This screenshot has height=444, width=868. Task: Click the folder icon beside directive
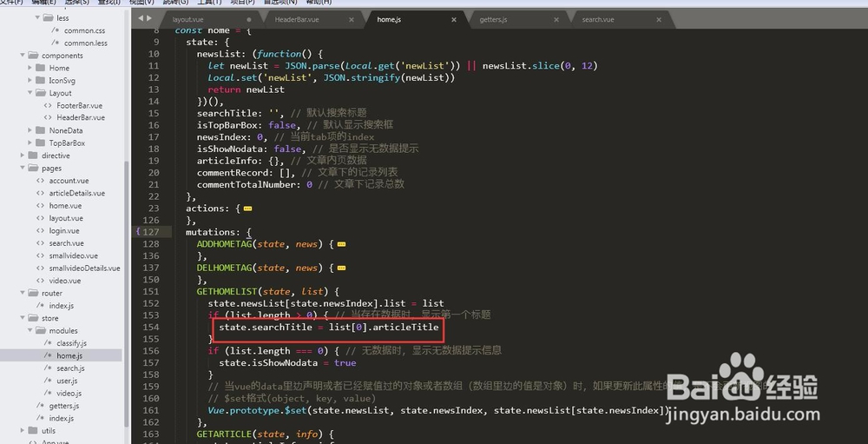(x=33, y=156)
